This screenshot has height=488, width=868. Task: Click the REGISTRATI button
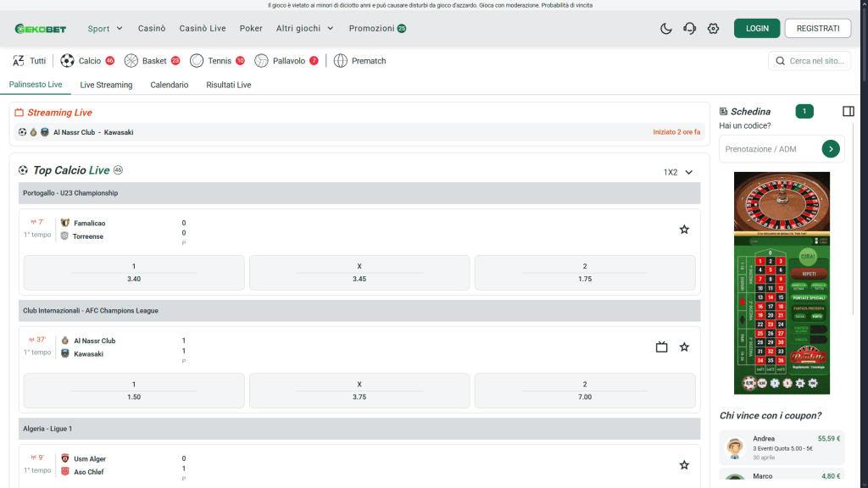click(817, 28)
